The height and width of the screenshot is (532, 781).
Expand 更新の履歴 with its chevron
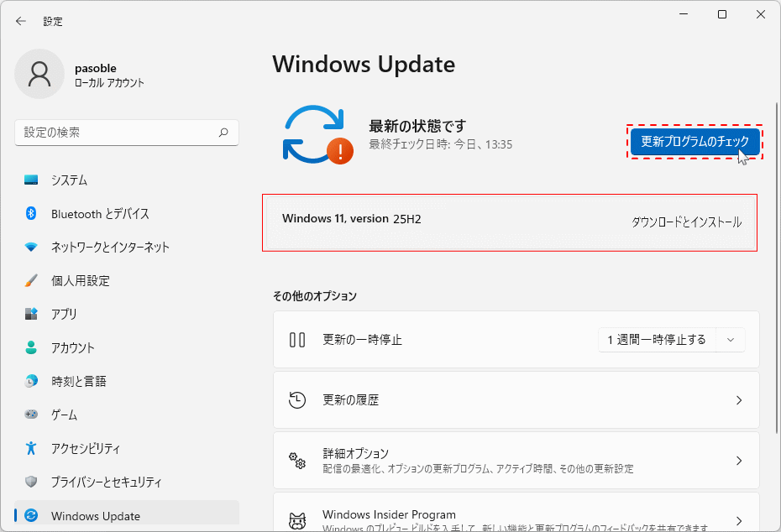tap(739, 400)
